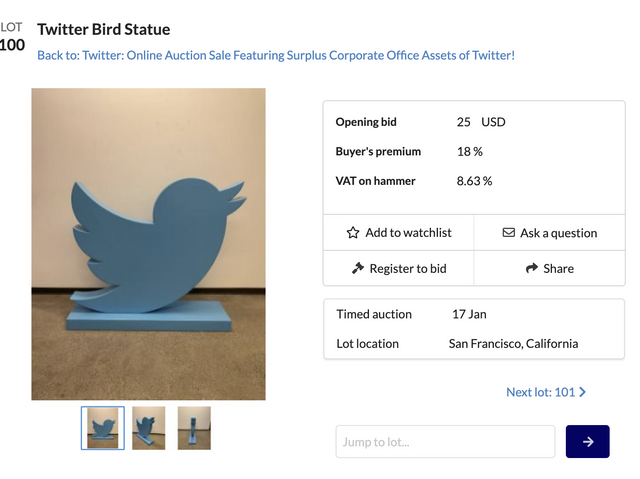Screen dimensions: 640x479
Task: Ask a question about this lot
Action: tap(549, 233)
